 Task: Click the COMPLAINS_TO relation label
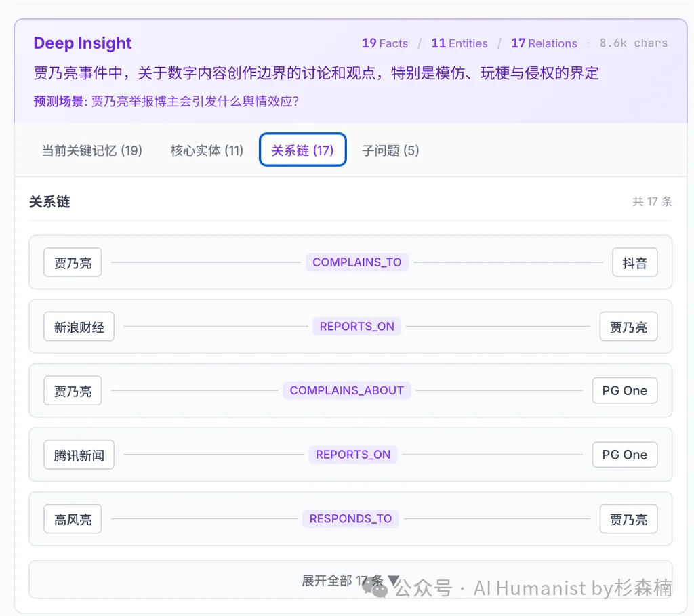[x=356, y=262]
